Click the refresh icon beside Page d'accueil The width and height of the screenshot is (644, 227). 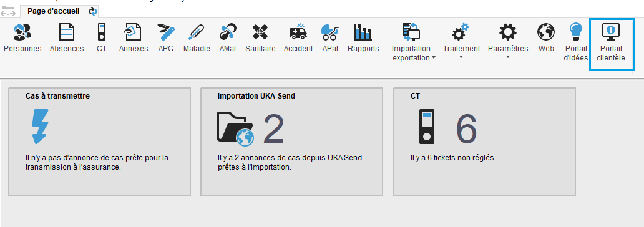93,12
